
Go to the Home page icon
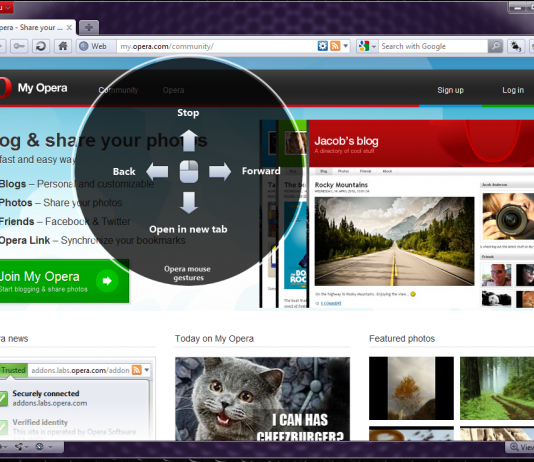(63, 46)
